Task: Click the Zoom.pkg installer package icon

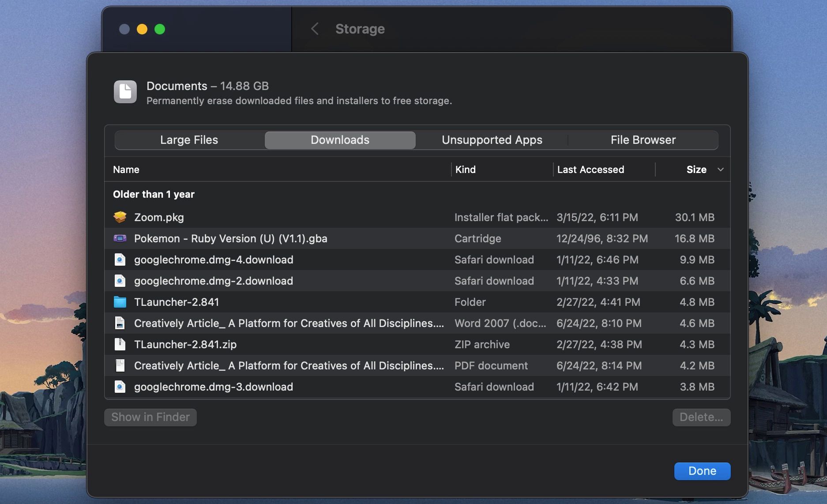Action: point(120,217)
